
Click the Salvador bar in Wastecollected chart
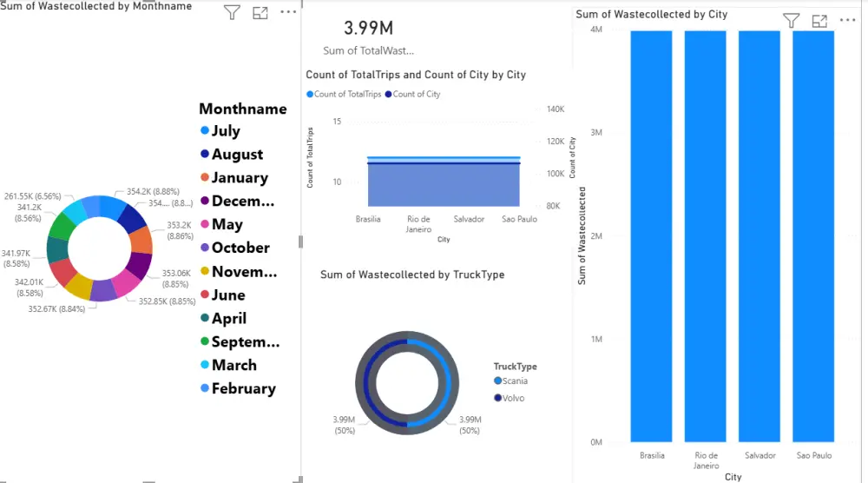pos(759,236)
